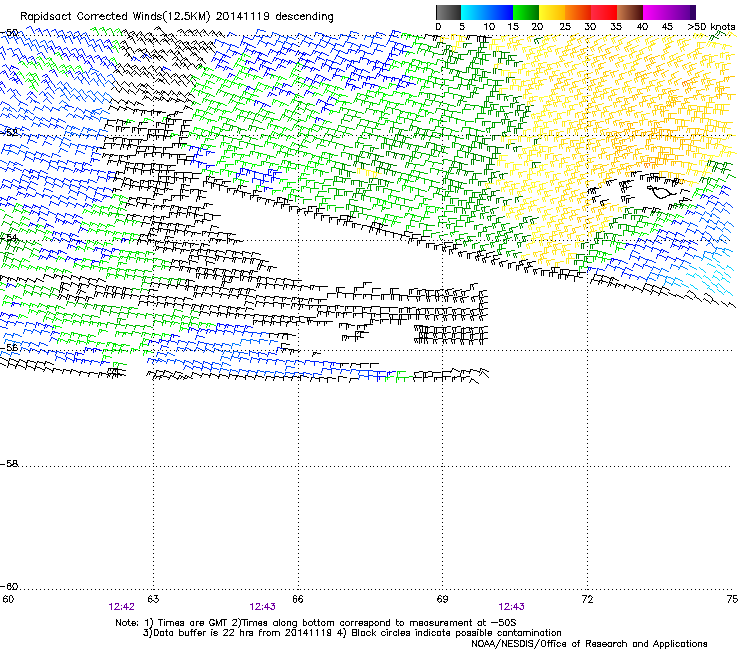Click the '12:43' time label between 69 and 72
The width and height of the screenshot is (740, 650).
[511, 607]
